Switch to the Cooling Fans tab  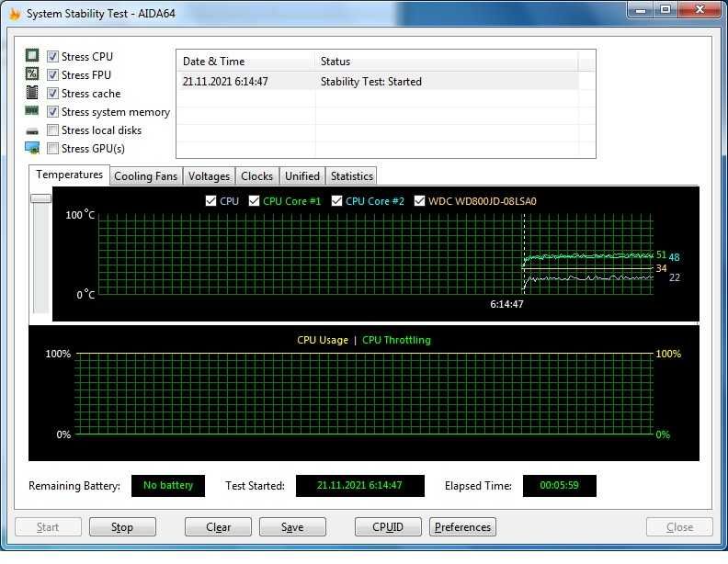click(146, 176)
